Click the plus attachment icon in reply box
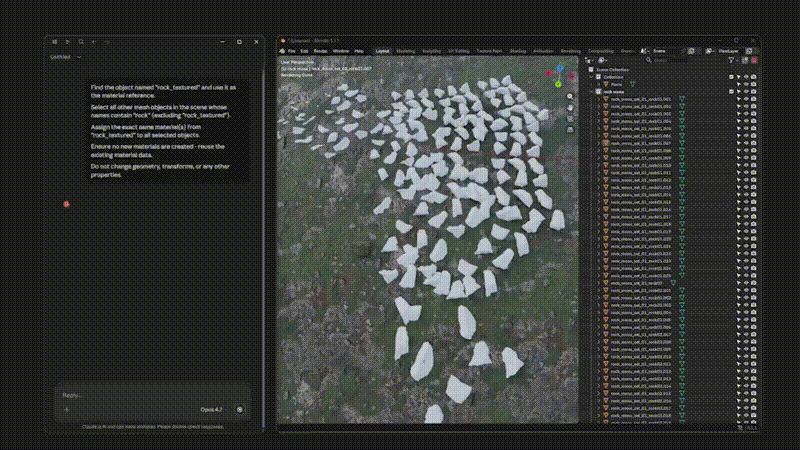800x450 pixels. [67, 409]
